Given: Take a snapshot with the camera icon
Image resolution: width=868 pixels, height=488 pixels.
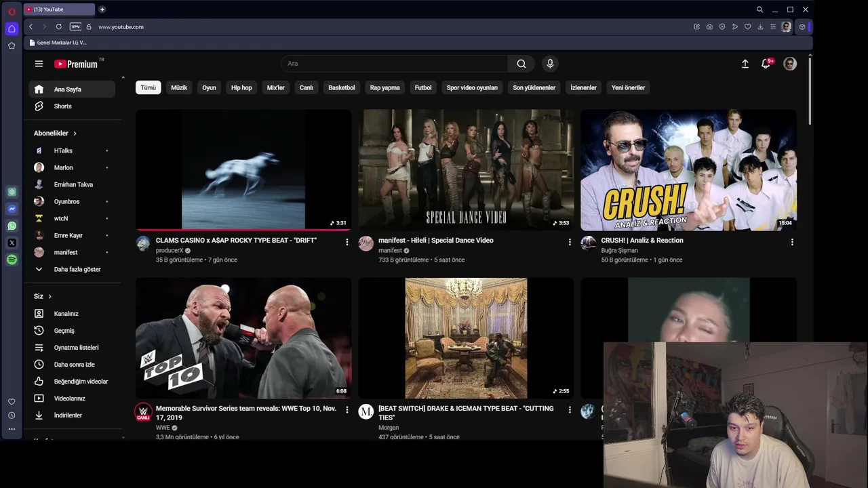Looking at the screenshot, I should (709, 27).
